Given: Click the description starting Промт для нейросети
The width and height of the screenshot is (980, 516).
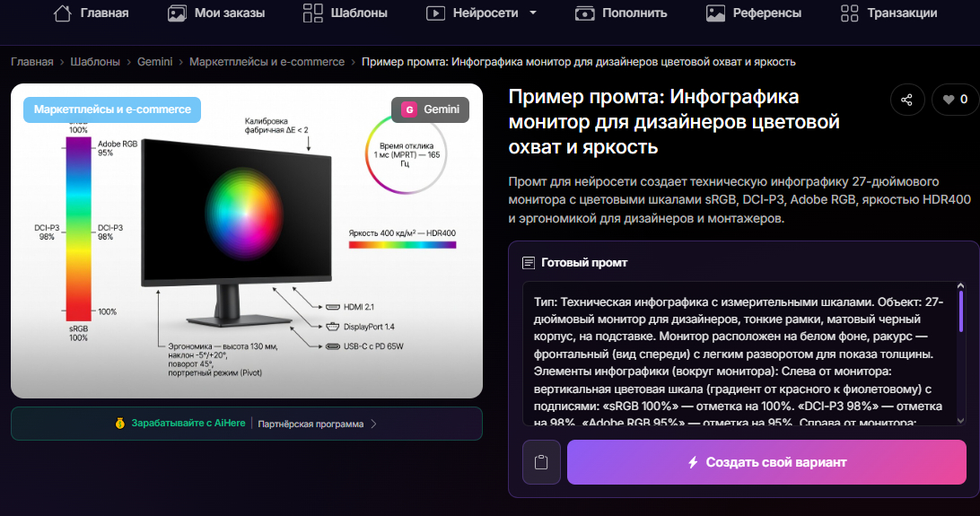Looking at the screenshot, I should [739, 200].
